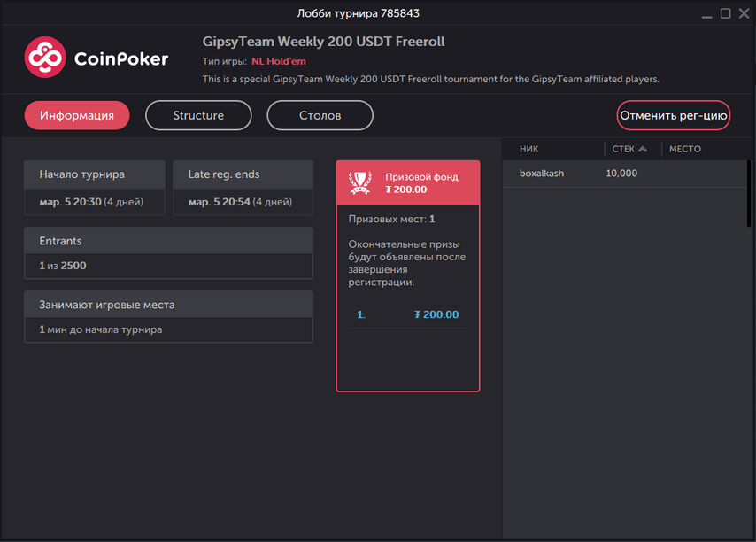756x542 pixels.
Task: Click the tournament title GipsyTeam Weekly Freeroll
Action: click(323, 42)
